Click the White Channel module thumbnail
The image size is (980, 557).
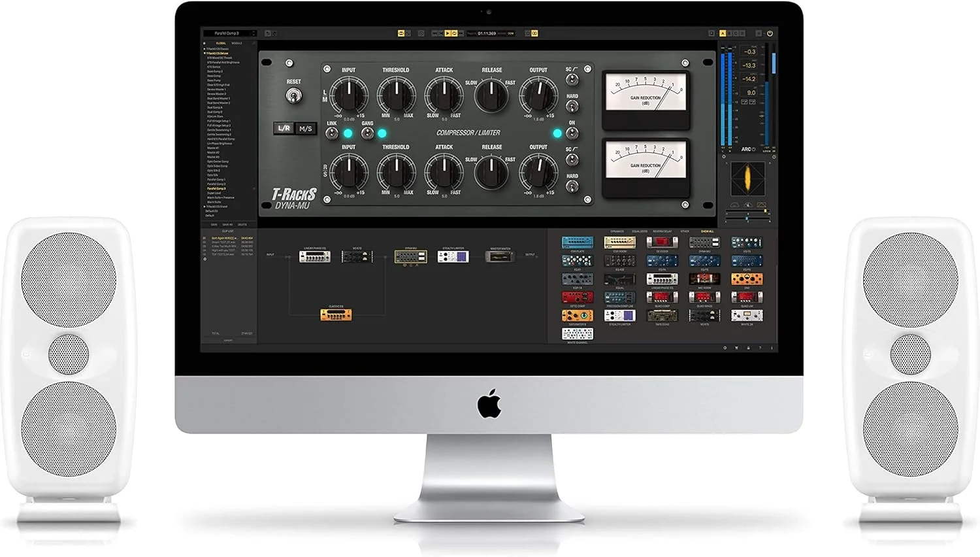click(x=578, y=335)
